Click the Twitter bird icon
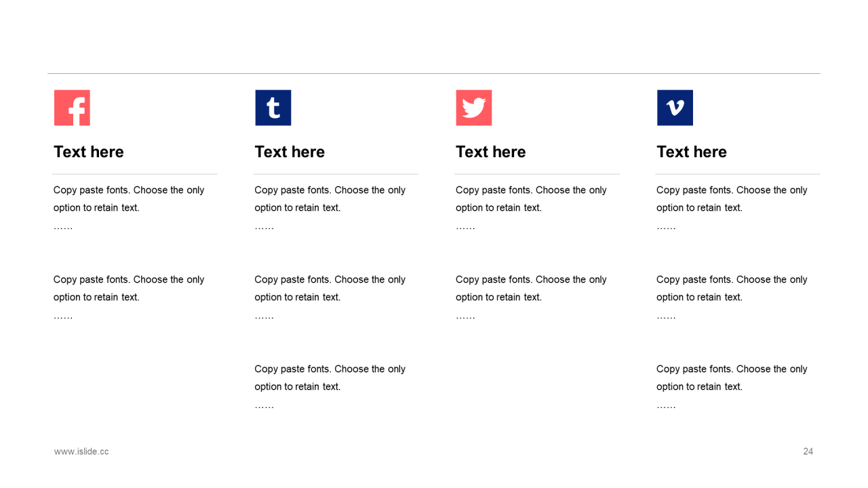 coord(474,108)
